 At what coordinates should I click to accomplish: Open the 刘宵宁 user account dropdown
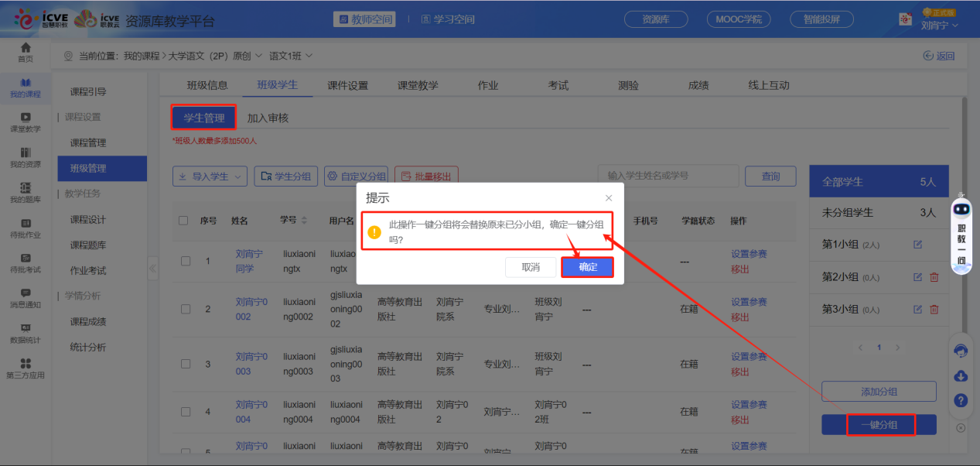tap(939, 26)
